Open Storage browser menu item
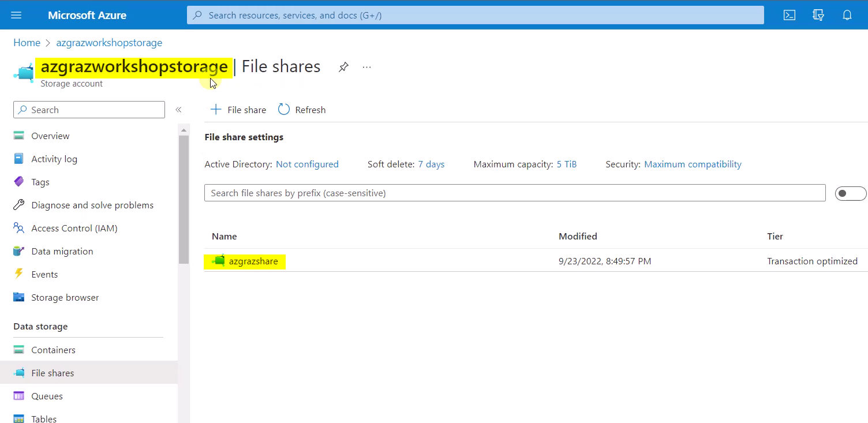The image size is (868, 423). coord(65,297)
